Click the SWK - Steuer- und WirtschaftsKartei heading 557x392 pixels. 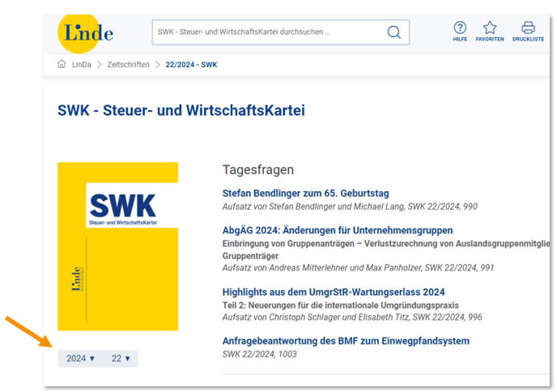[x=181, y=110]
